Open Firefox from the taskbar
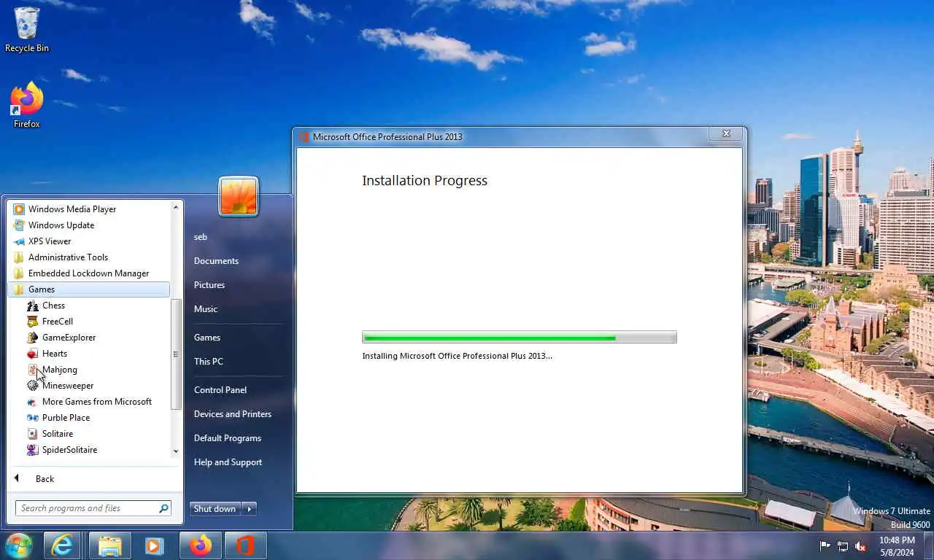Screen dimensions: 934x560 pyautogui.click(x=201, y=545)
